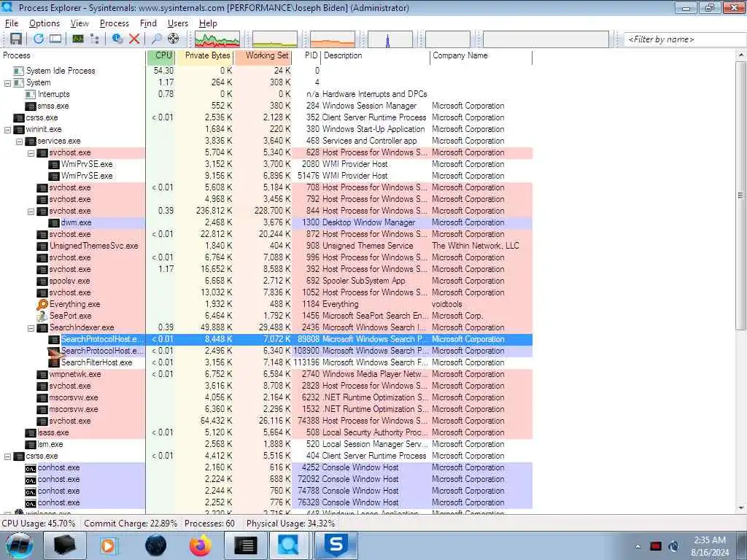The width and height of the screenshot is (747, 560).
Task: Open the Options menu
Action: [x=44, y=23]
